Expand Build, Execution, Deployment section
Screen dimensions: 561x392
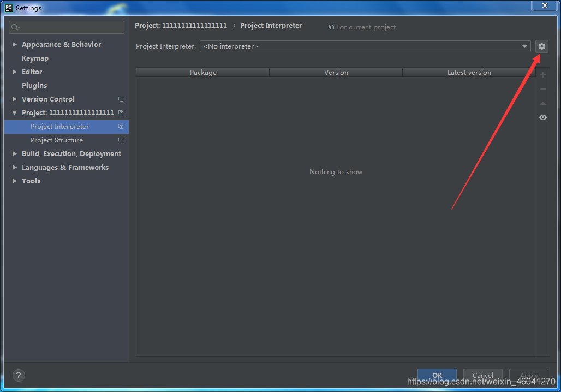[x=14, y=153]
